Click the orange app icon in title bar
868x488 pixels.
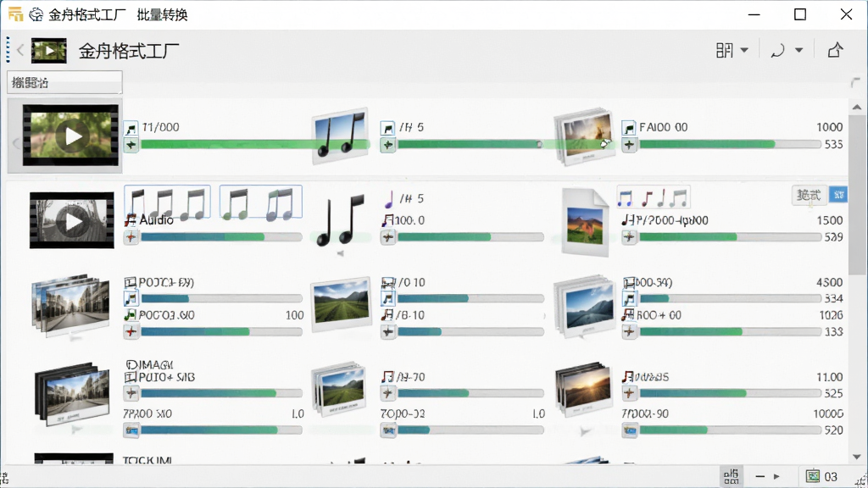tap(15, 14)
